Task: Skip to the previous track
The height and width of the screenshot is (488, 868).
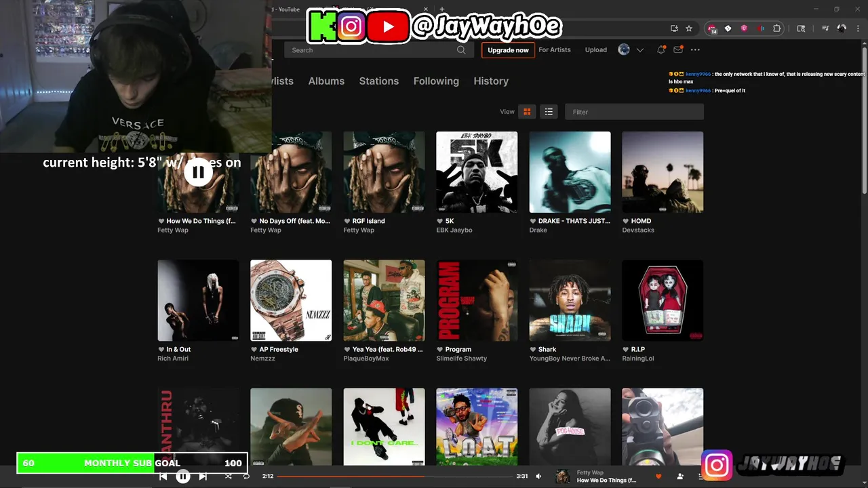Action: coord(163,476)
